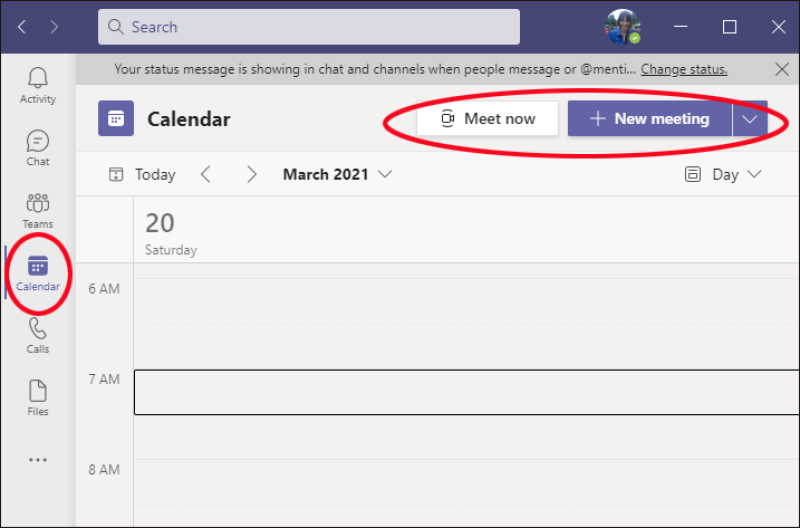
Task: Show more apps via ellipsis icon
Action: tap(38, 460)
